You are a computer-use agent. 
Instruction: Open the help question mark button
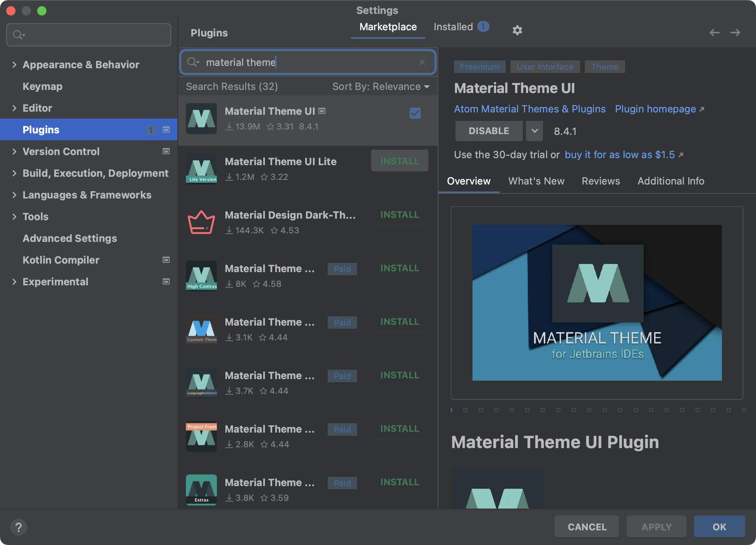[x=18, y=527]
